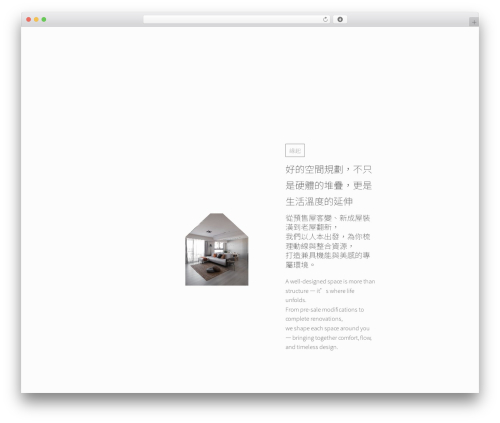Open the house-shaped living room photo
This screenshot has height=423, width=500.
click(217, 249)
